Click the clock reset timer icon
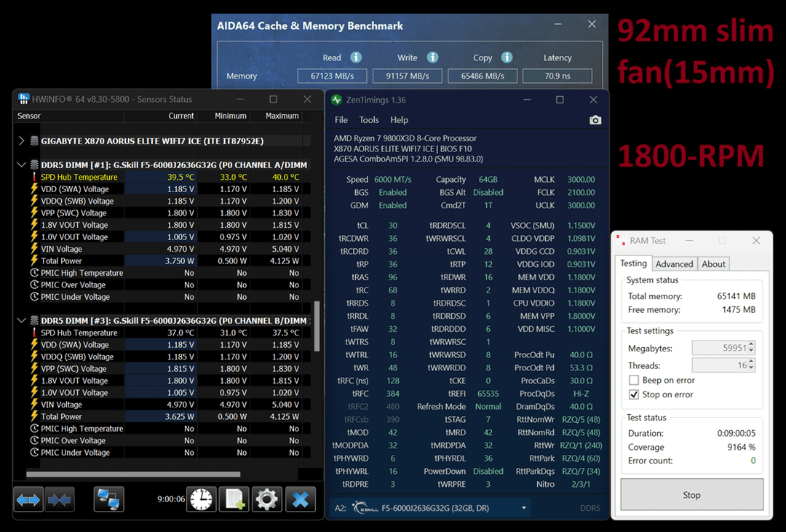The width and height of the screenshot is (786, 532). tap(202, 500)
